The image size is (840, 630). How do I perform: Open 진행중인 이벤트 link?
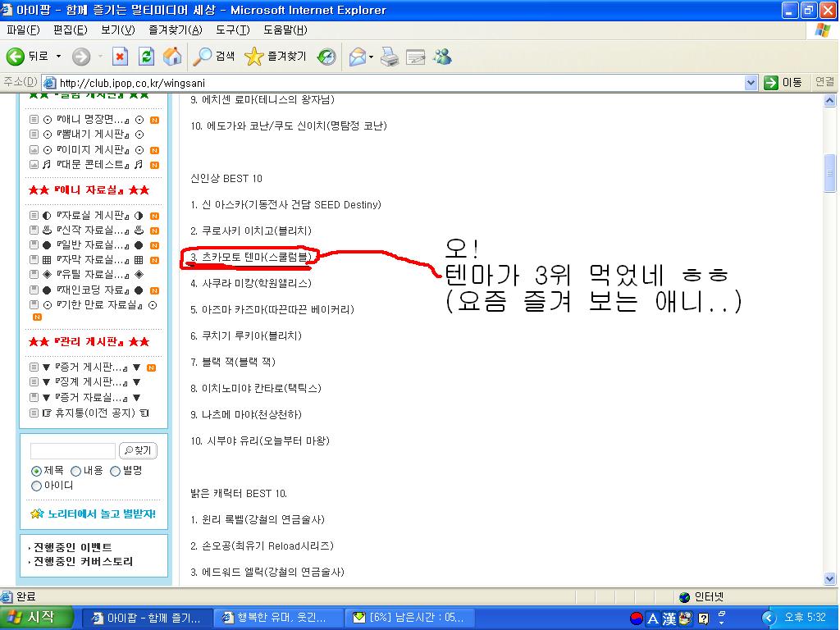point(73,547)
